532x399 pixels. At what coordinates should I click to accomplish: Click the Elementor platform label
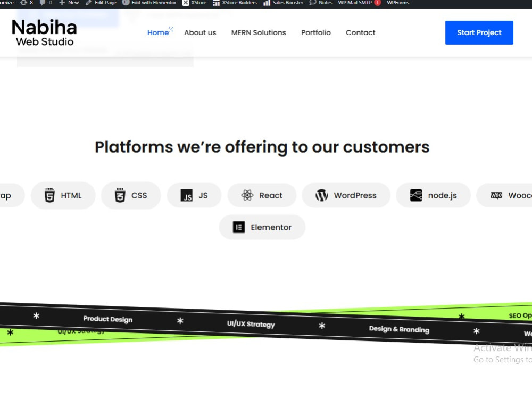click(271, 227)
